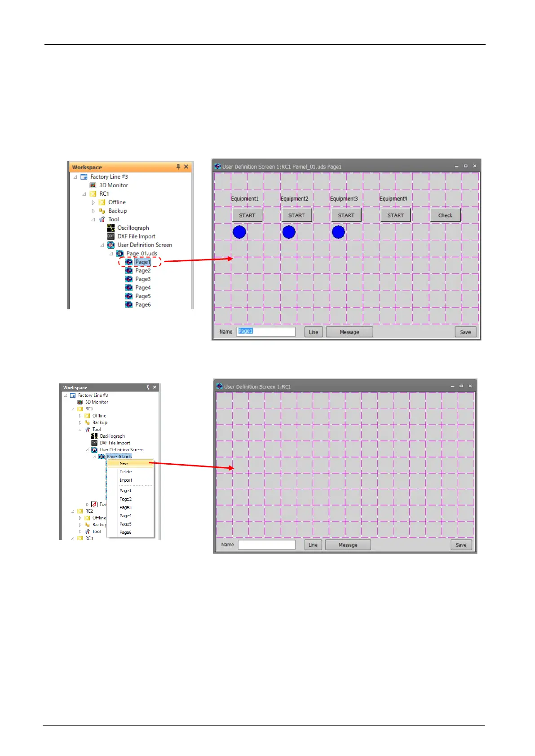Expand the Offline folder in orange-header Workspace
535x756 pixels.
click(93, 202)
